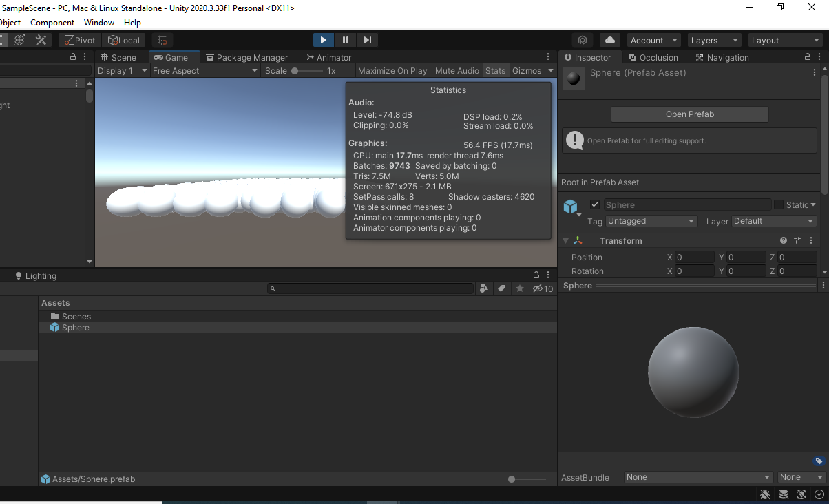829x504 pixels.
Task: Click the Open Prefab button
Action: tap(689, 114)
